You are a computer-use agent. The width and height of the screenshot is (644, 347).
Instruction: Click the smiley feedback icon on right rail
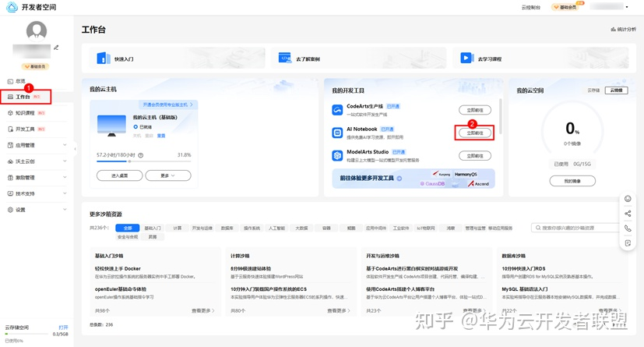[x=628, y=199]
